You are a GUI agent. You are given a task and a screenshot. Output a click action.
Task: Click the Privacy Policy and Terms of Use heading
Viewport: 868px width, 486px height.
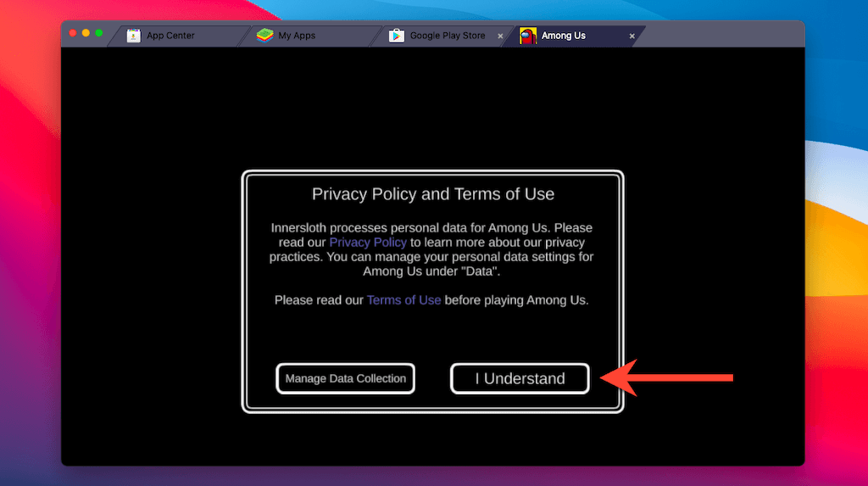[x=433, y=194]
